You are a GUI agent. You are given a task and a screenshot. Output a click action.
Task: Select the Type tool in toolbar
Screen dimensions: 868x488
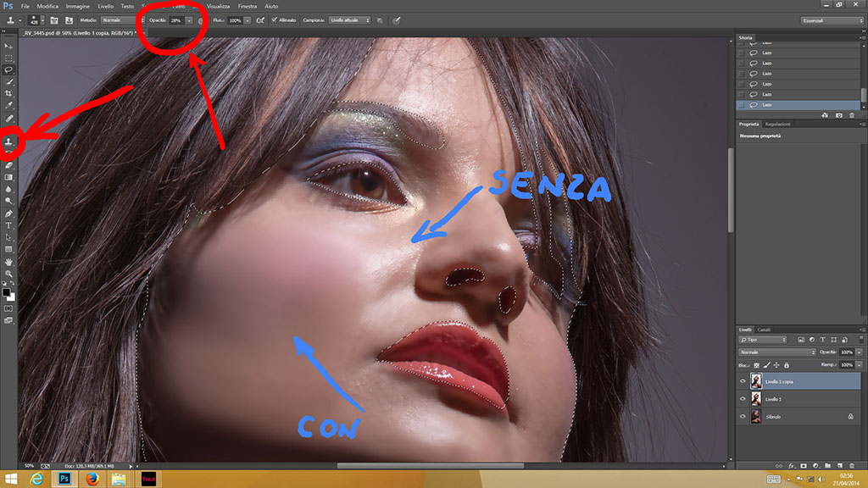tap(9, 225)
